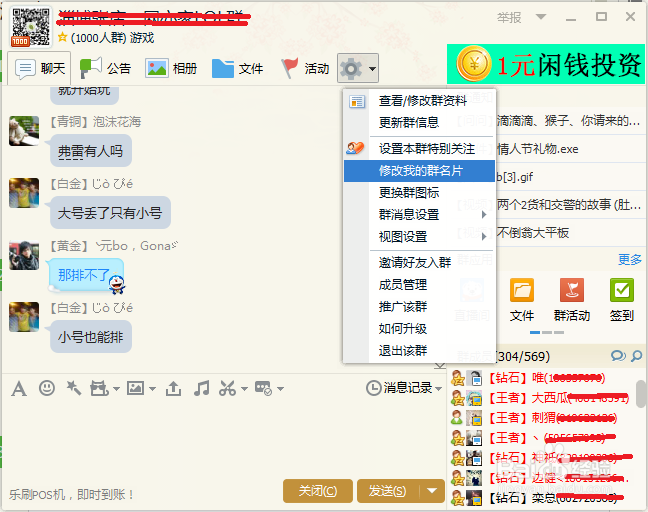Click the music note icon
Screen dimensions: 648x512
tap(201, 388)
